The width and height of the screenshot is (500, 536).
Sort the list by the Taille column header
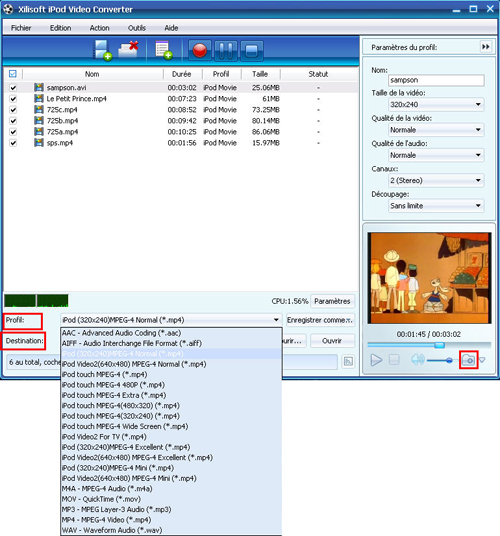(260, 74)
